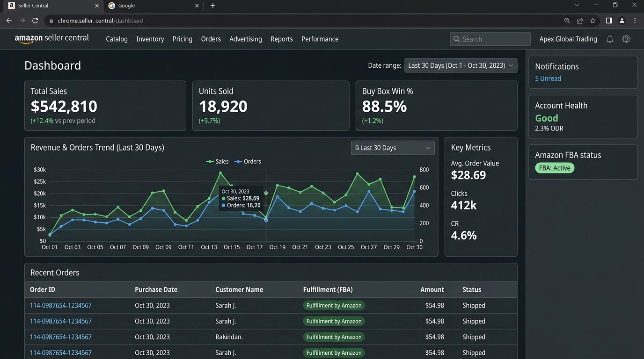This screenshot has height=359, width=644.
Task: Open the browser profile avatar icon
Action: pyautogui.click(x=622, y=21)
